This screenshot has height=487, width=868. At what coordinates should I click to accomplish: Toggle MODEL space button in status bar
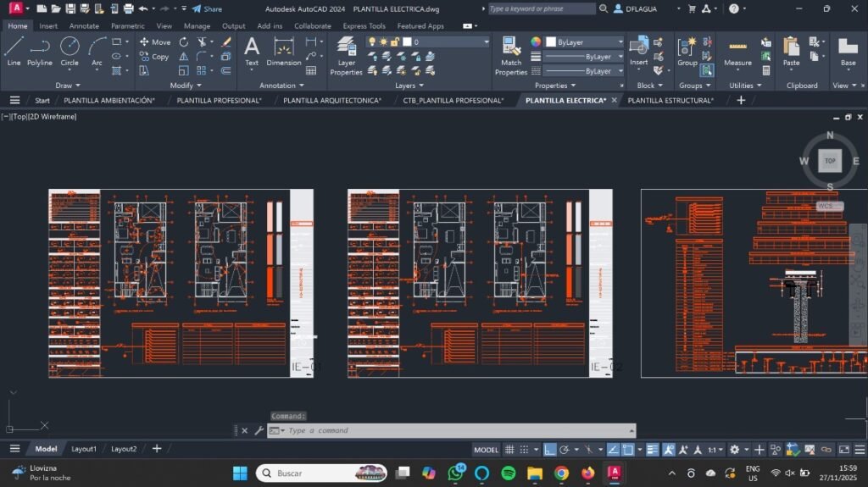tap(486, 450)
